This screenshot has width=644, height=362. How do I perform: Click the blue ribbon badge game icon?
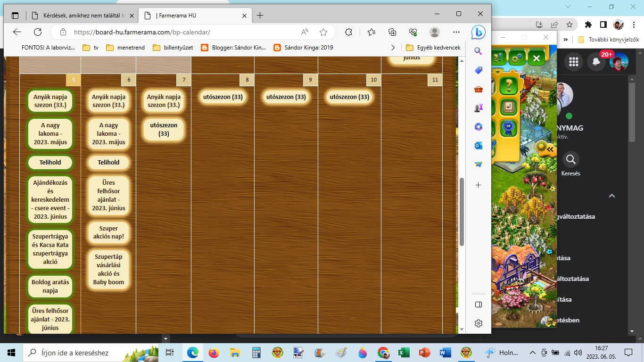509,128
